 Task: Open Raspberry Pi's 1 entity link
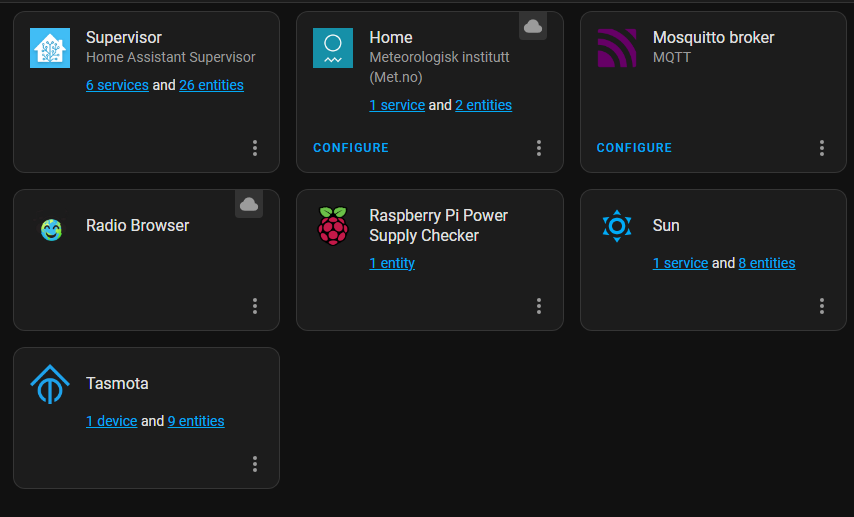392,263
